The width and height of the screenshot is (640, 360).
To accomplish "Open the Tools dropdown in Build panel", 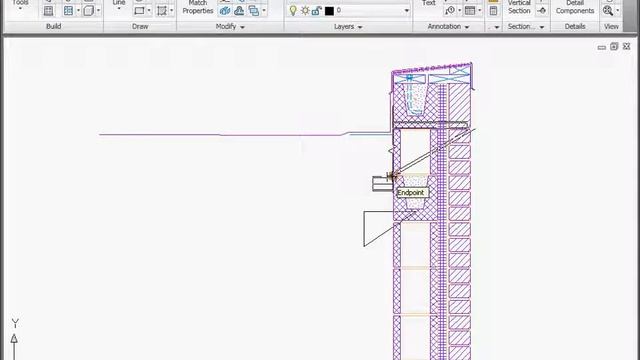I will pos(20,4).
